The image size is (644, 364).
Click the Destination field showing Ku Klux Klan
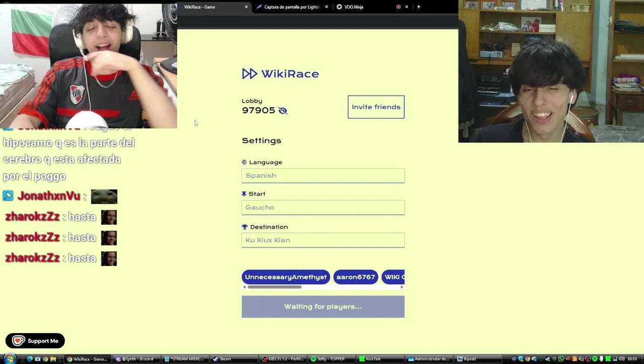click(323, 240)
